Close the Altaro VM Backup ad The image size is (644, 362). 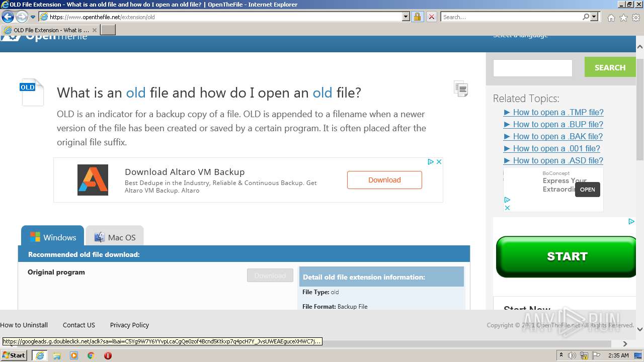(x=439, y=162)
